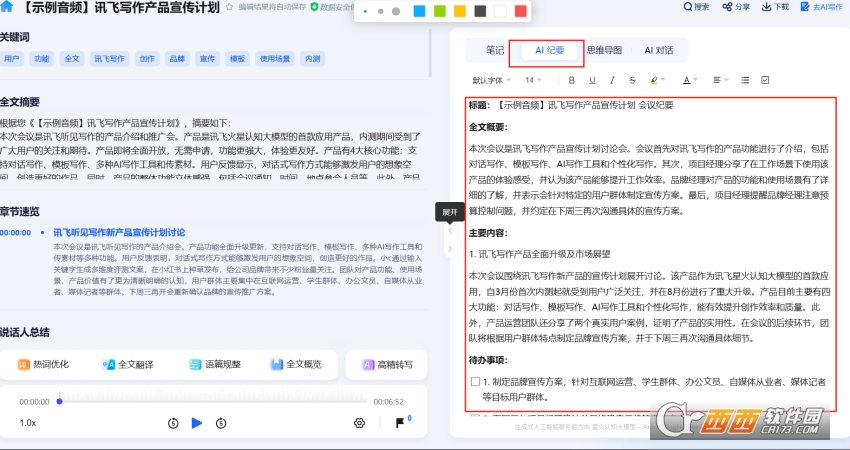Screen dimensions: 850x450
Task: Open the 默认字体 font family dropdown
Action: [x=491, y=80]
